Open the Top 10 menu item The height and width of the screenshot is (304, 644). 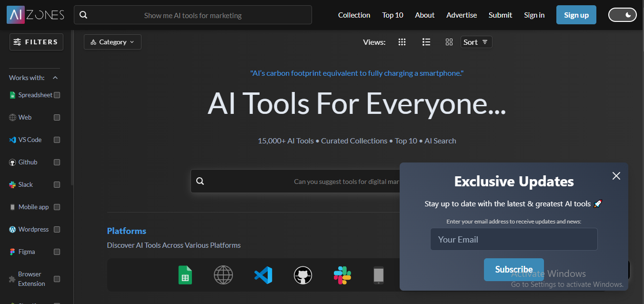pos(392,15)
